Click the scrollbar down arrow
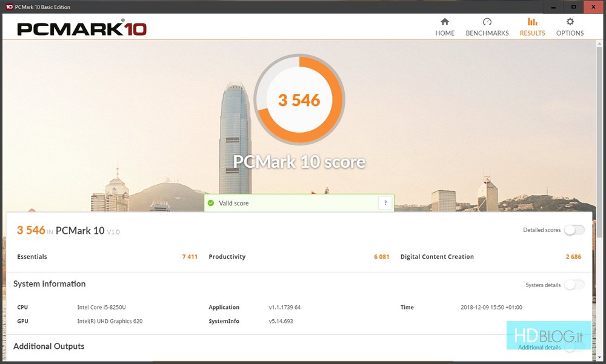This screenshot has height=364, width=606. pyautogui.click(x=599, y=357)
